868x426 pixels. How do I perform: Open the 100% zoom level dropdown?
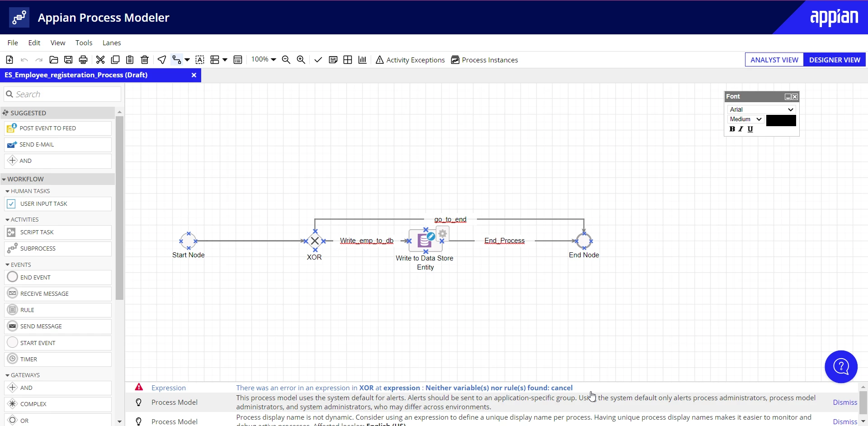click(264, 59)
